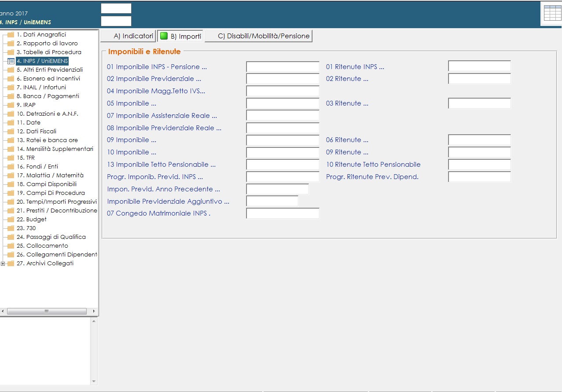Click folder icon beside Archivi Collegati
This screenshot has width=562, height=392.
click(11, 264)
